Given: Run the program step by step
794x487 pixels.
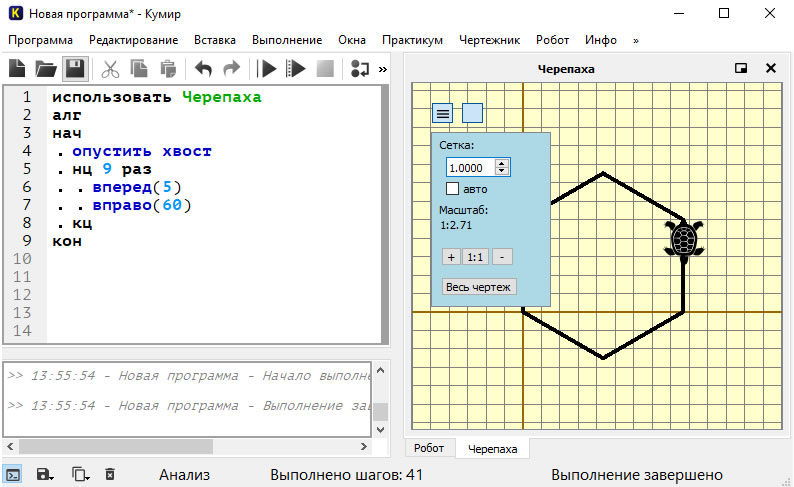Looking at the screenshot, I should tap(296, 68).
